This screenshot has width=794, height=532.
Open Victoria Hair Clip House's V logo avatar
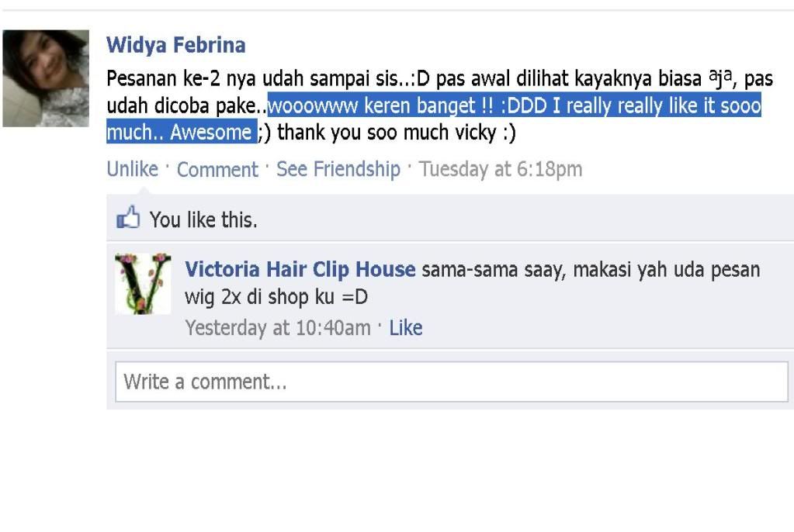tap(143, 284)
